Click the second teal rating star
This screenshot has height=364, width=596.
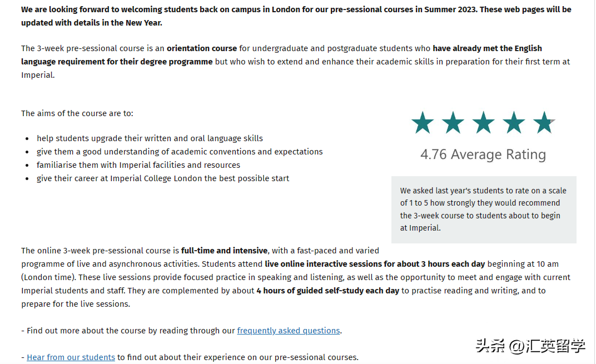453,123
